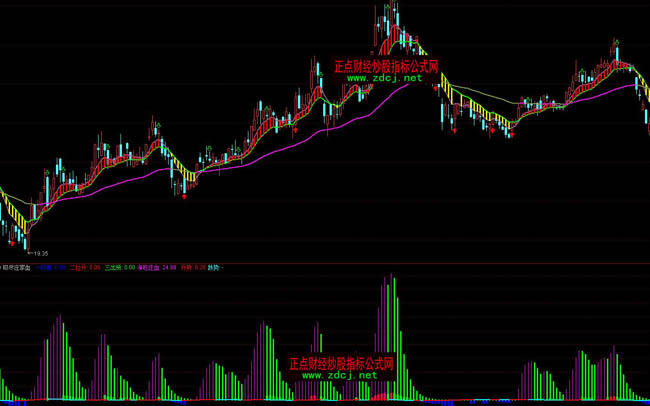The image size is (650, 406).
Task: Click the red bars on the indicator panel baseline
Action: 380,397
